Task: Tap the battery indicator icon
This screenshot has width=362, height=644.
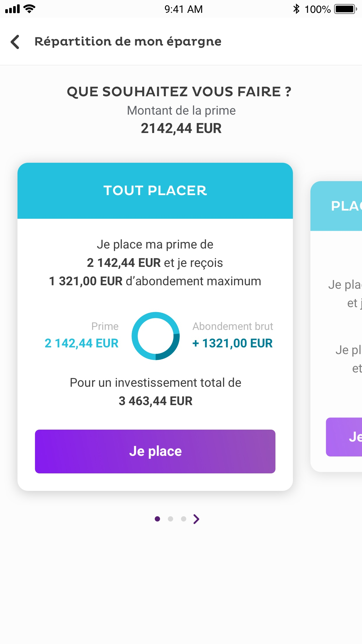Action: tap(345, 9)
